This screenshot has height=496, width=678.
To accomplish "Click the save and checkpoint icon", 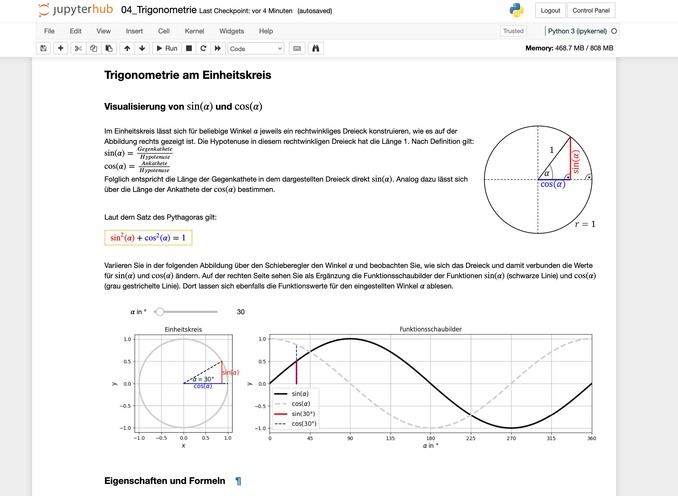I will click(x=43, y=48).
